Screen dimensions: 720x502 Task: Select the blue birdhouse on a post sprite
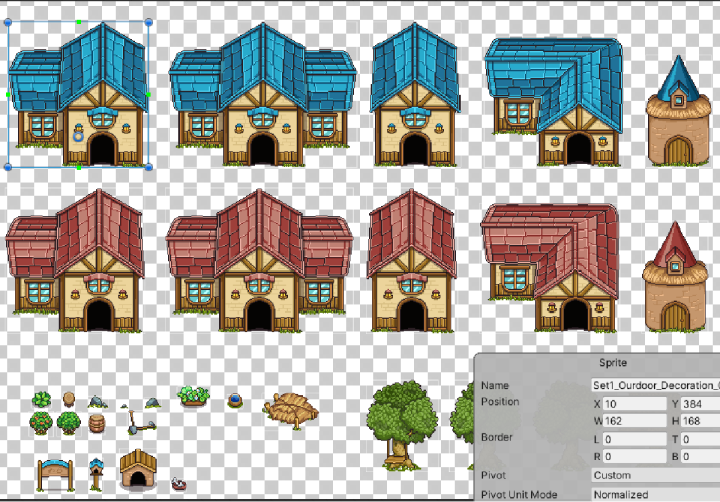(x=97, y=469)
